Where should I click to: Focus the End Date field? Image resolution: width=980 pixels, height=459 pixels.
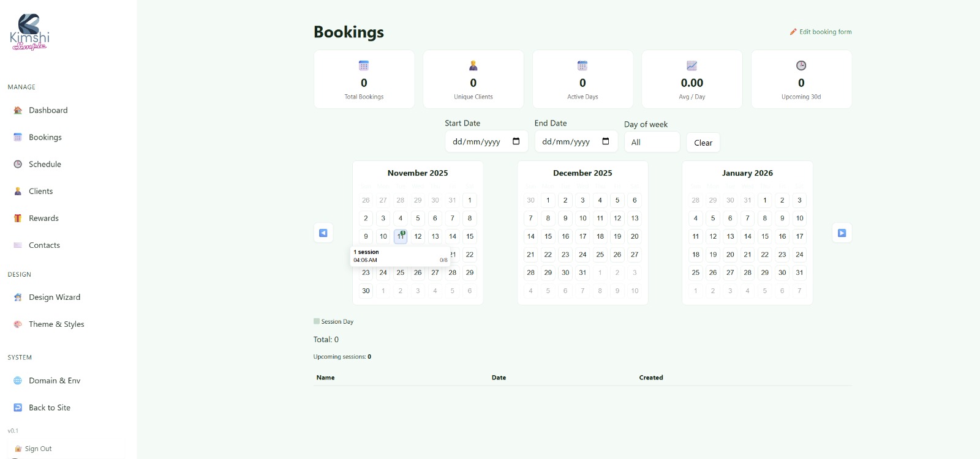click(576, 141)
